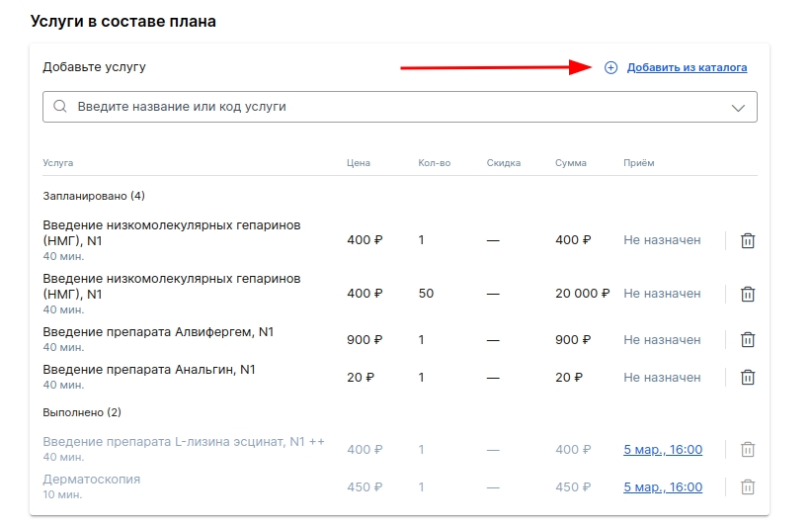
Task: Click Не назначен in the Анальгин row
Action: (662, 378)
